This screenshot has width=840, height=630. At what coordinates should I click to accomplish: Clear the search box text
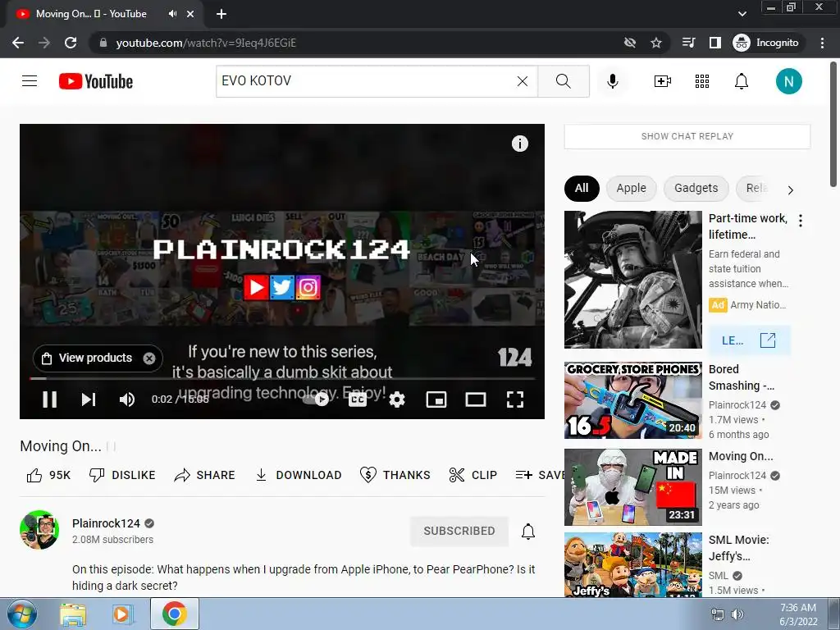pyautogui.click(x=523, y=81)
